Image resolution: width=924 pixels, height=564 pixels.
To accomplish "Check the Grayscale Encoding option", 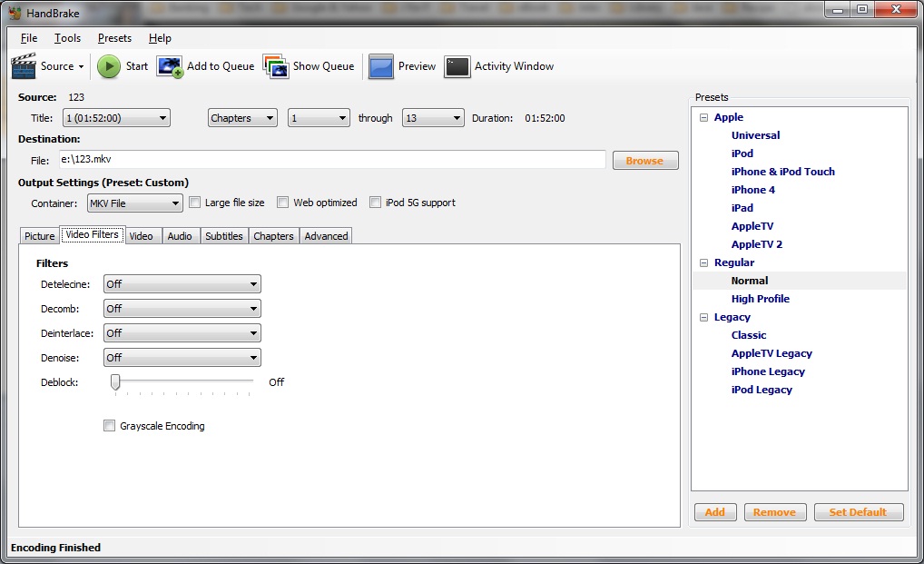I will point(110,426).
